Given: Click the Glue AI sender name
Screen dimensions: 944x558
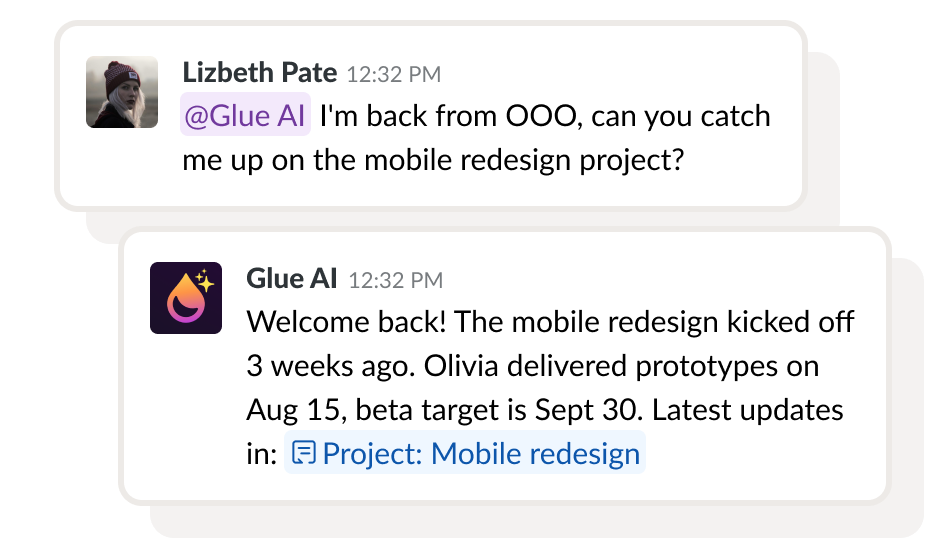Looking at the screenshot, I should (x=292, y=279).
